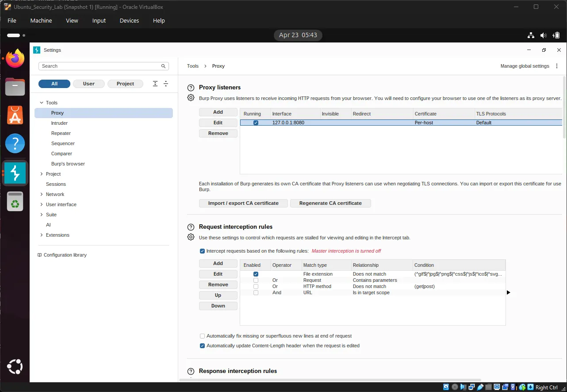Click the display icon in VirtualBox status bar
The width and height of the screenshot is (567, 392).
498,387
